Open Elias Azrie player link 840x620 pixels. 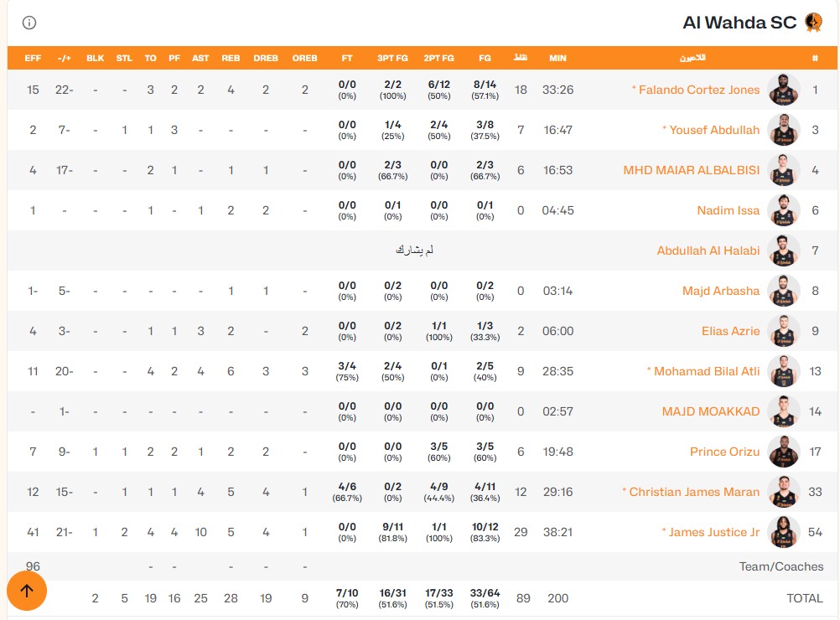(x=731, y=332)
